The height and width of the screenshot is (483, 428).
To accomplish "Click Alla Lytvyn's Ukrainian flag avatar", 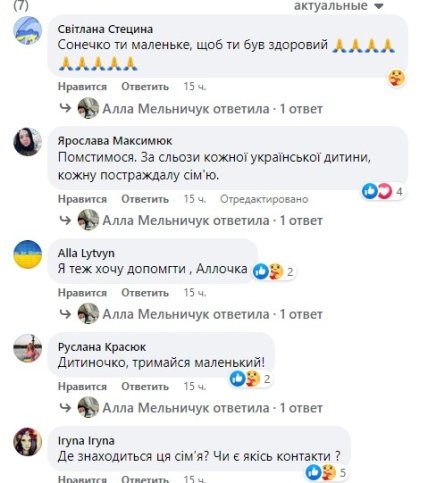I will pyautogui.click(x=28, y=254).
